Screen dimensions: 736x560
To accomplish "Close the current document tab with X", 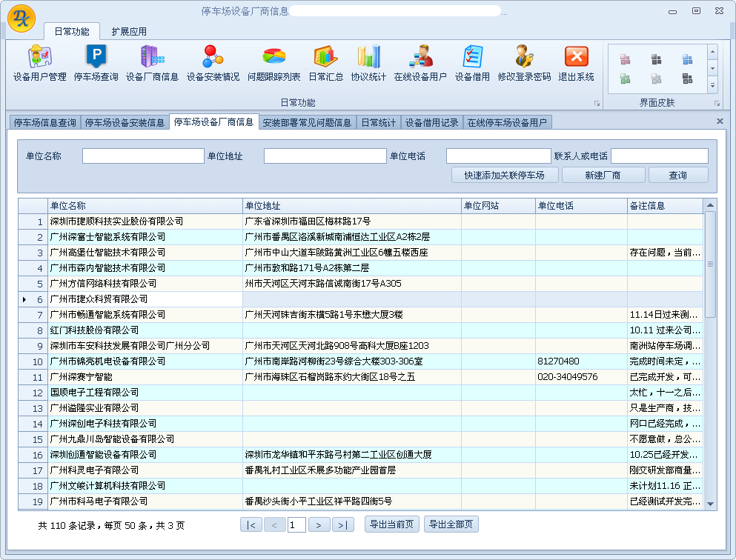I will pos(720,121).
